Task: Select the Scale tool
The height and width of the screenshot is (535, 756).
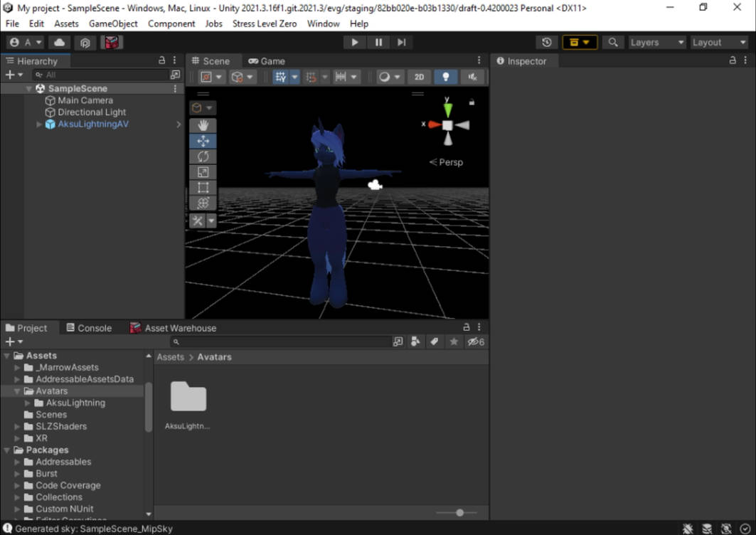Action: coord(203,172)
